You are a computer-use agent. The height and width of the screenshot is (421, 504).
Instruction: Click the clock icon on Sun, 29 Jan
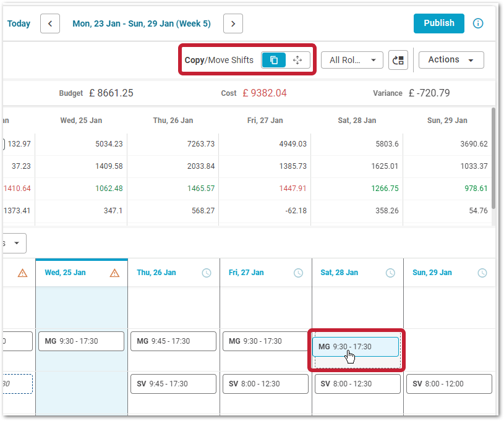point(482,273)
